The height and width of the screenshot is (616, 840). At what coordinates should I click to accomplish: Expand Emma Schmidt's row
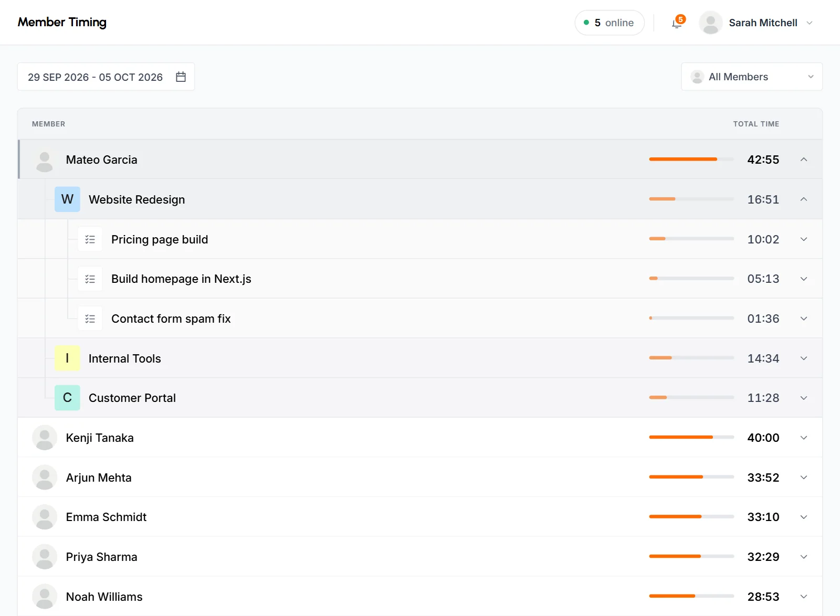point(804,517)
